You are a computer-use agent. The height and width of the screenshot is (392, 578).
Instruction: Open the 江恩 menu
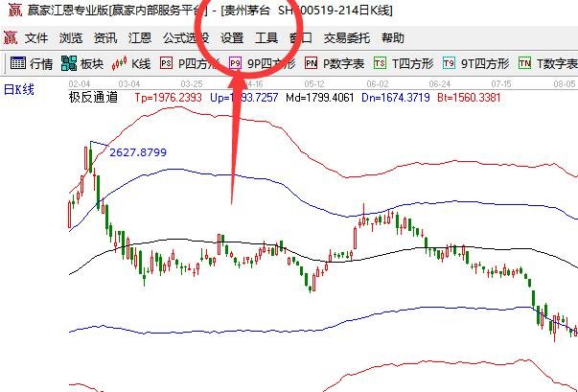pyautogui.click(x=140, y=37)
